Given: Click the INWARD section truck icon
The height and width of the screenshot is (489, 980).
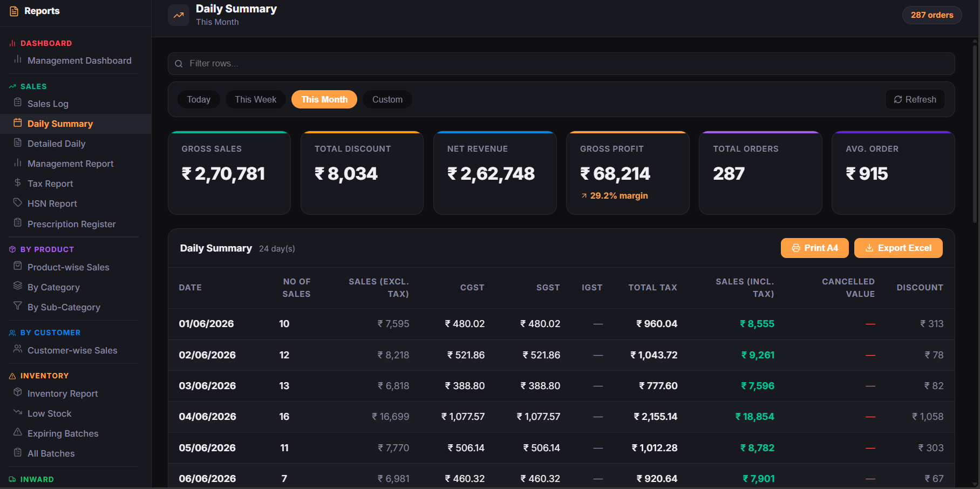Looking at the screenshot, I should (12, 479).
